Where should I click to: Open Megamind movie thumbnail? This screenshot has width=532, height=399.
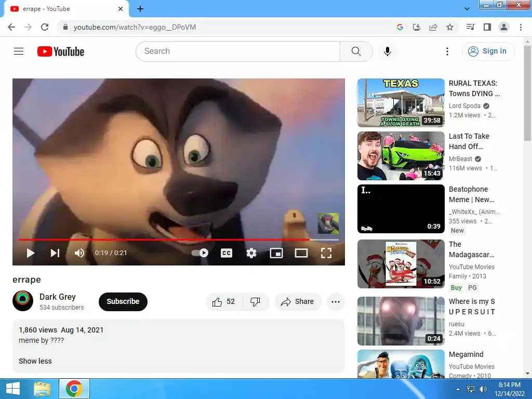[401, 364]
